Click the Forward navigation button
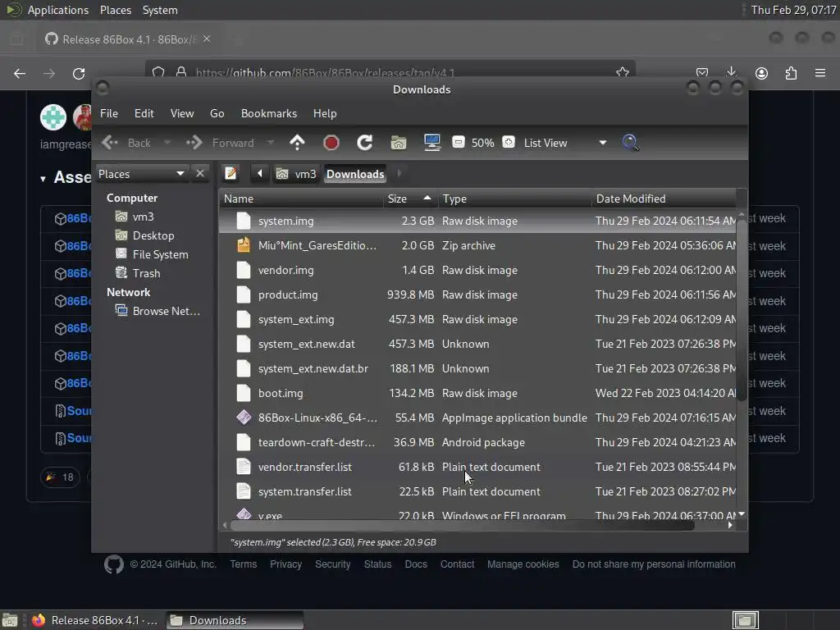 pos(220,143)
